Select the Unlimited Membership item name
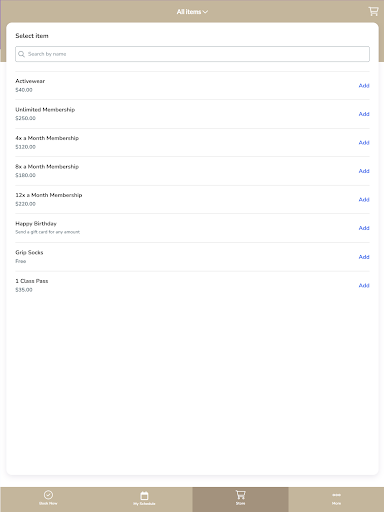The image size is (384, 512). point(45,110)
